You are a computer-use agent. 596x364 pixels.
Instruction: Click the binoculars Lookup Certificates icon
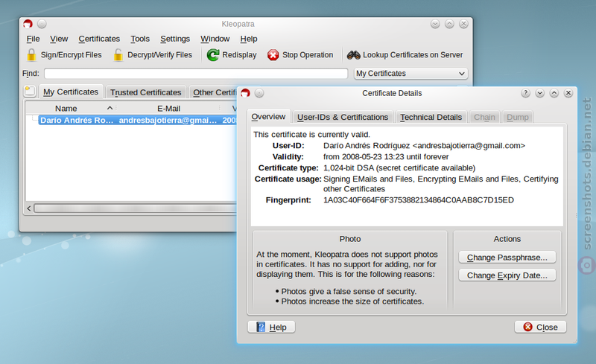pos(353,55)
